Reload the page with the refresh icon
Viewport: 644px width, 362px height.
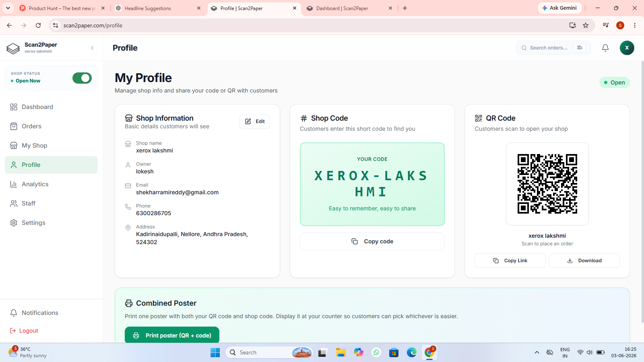(x=38, y=25)
